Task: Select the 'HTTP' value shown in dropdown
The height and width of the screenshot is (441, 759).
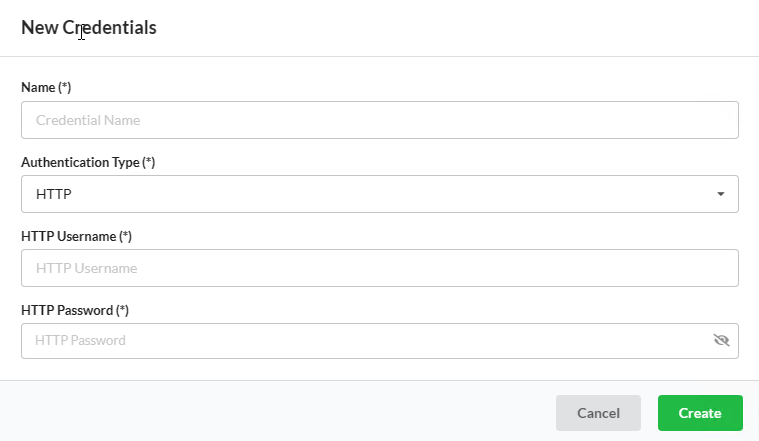Action: pyautogui.click(x=54, y=194)
